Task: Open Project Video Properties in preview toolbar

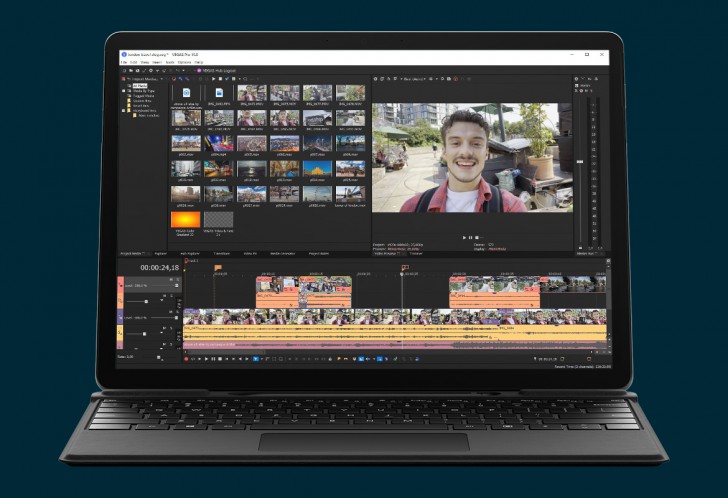Action: coord(376,79)
